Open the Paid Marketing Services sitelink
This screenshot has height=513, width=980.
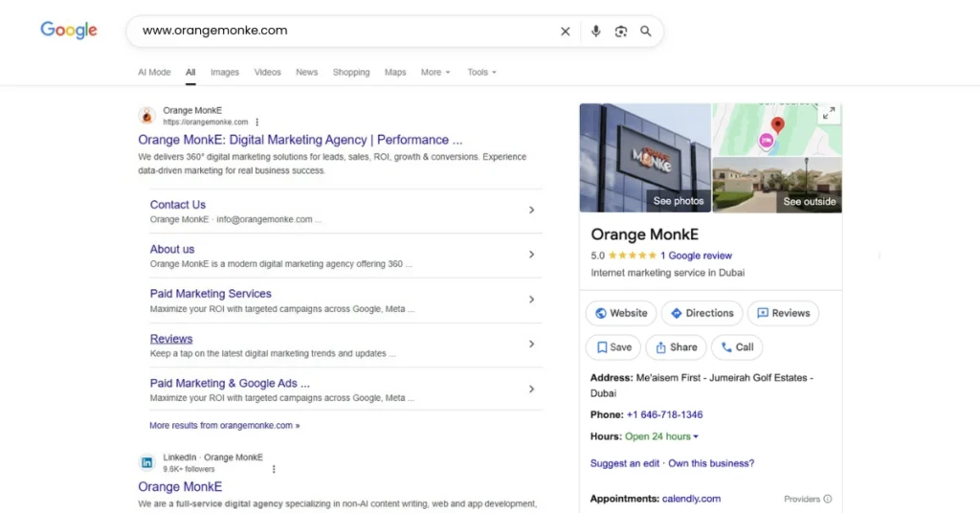211,294
